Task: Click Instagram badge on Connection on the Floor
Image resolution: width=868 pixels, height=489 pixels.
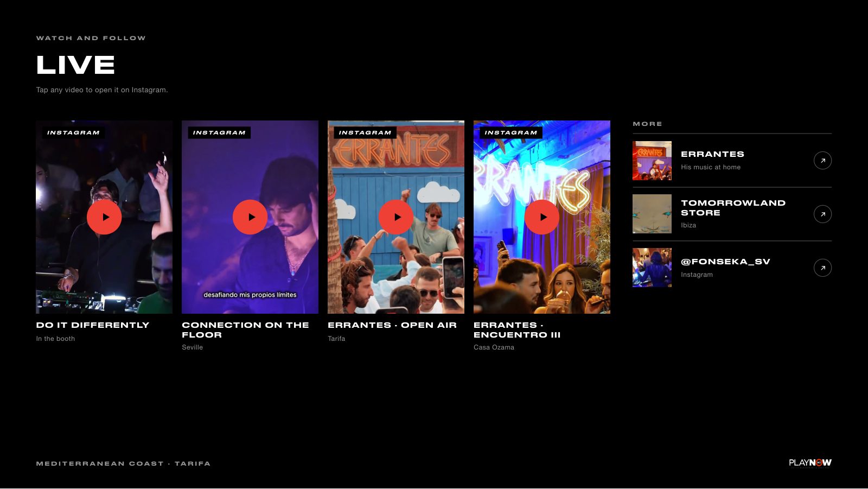Action: (x=219, y=132)
